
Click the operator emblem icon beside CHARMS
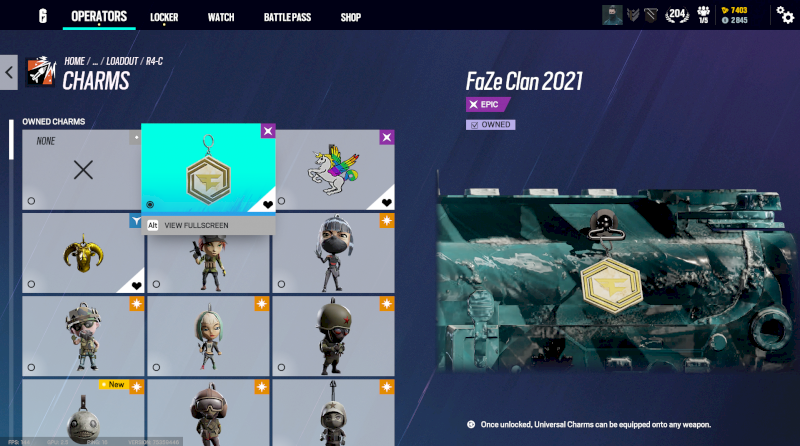41,72
